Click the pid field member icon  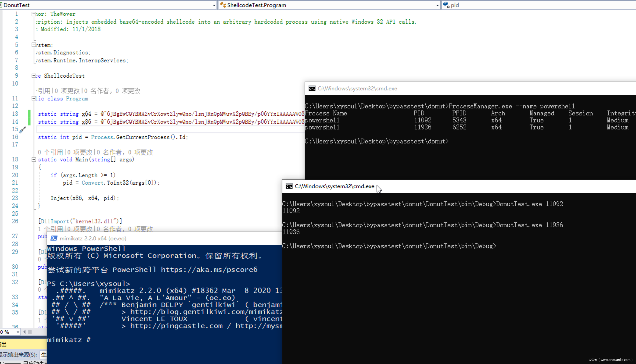(x=446, y=5)
